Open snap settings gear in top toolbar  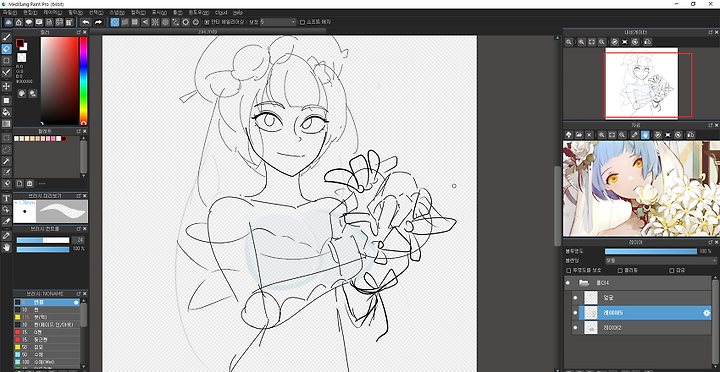[196, 22]
